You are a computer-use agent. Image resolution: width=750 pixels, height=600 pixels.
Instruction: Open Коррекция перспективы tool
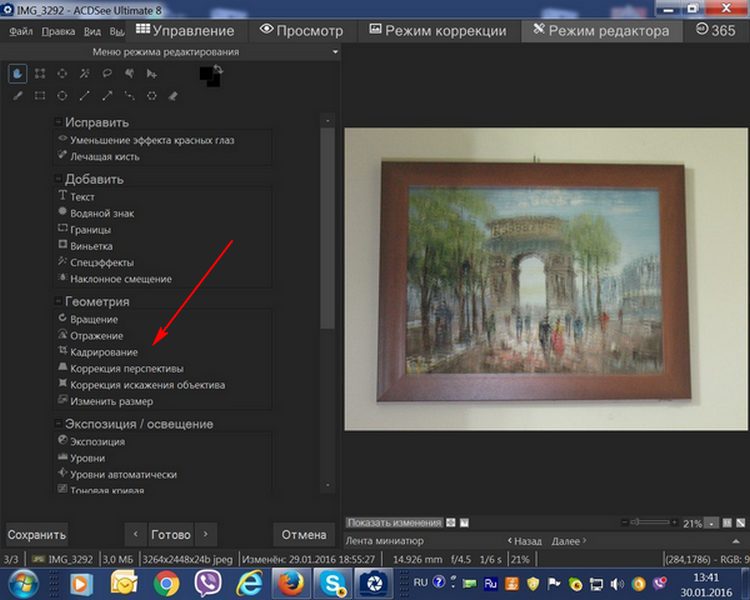pos(121,368)
